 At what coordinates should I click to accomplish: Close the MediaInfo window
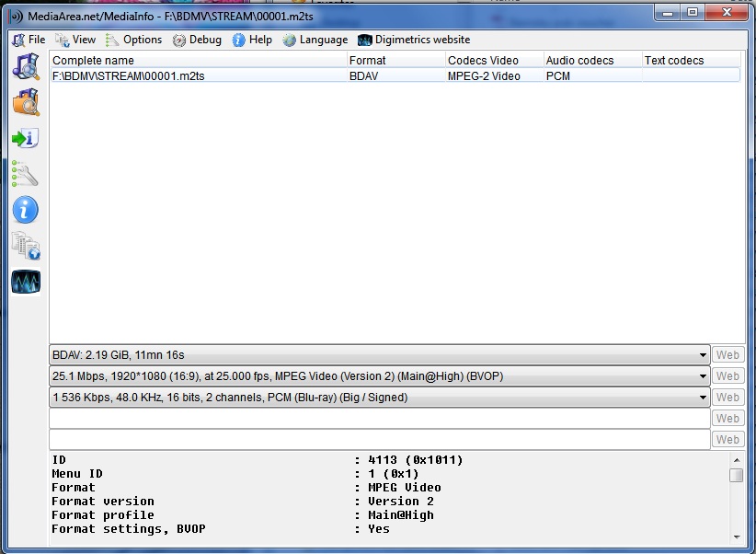tap(727, 13)
